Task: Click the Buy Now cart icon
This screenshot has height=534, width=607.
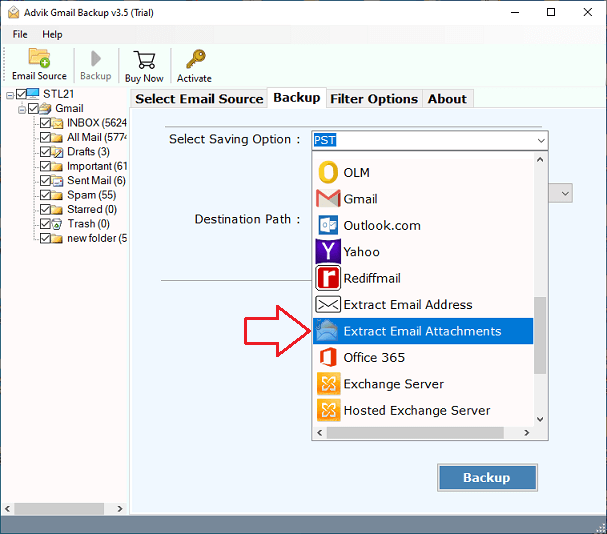Action: (144, 58)
